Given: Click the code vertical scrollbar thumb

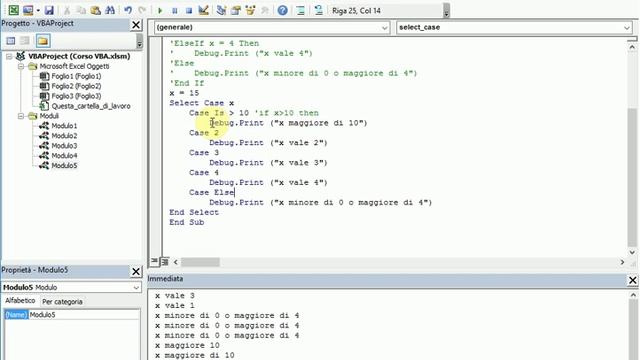Looking at the screenshot, I should [632, 177].
